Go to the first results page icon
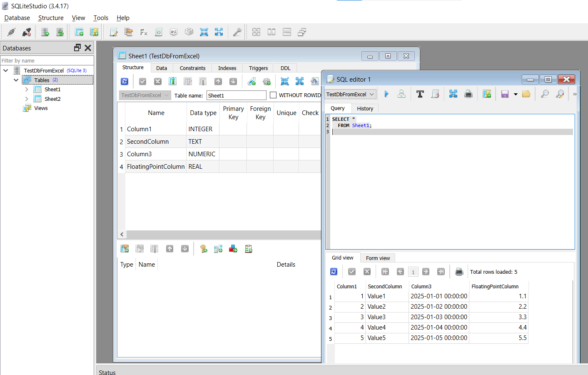Image resolution: width=588 pixels, height=375 pixels. coord(385,272)
